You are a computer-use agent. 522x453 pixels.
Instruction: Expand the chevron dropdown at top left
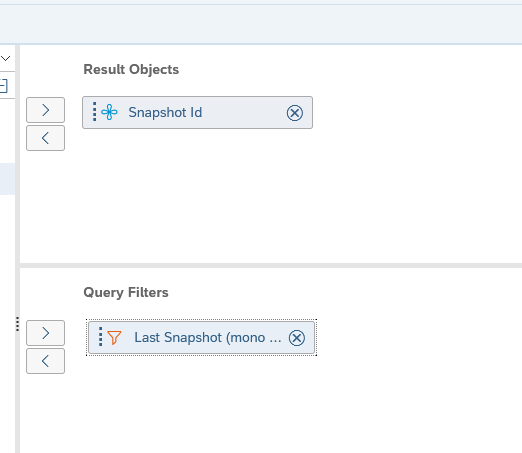click(6, 59)
